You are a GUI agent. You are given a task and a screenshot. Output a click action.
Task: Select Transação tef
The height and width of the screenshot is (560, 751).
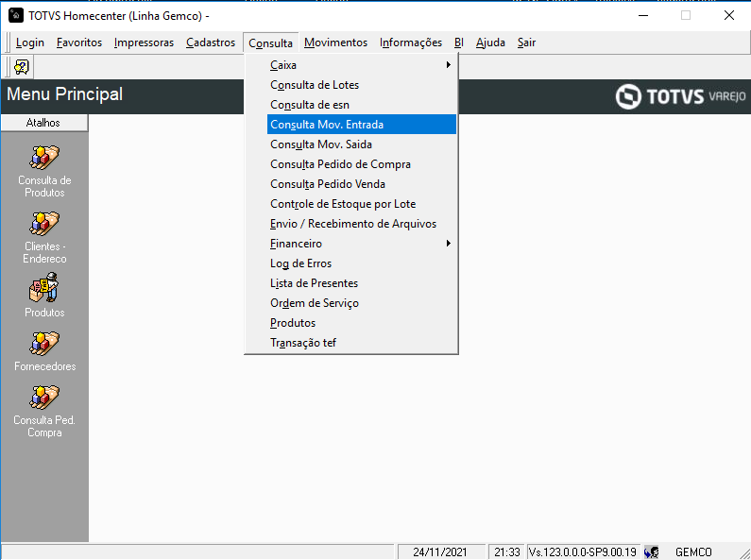click(x=362, y=343)
